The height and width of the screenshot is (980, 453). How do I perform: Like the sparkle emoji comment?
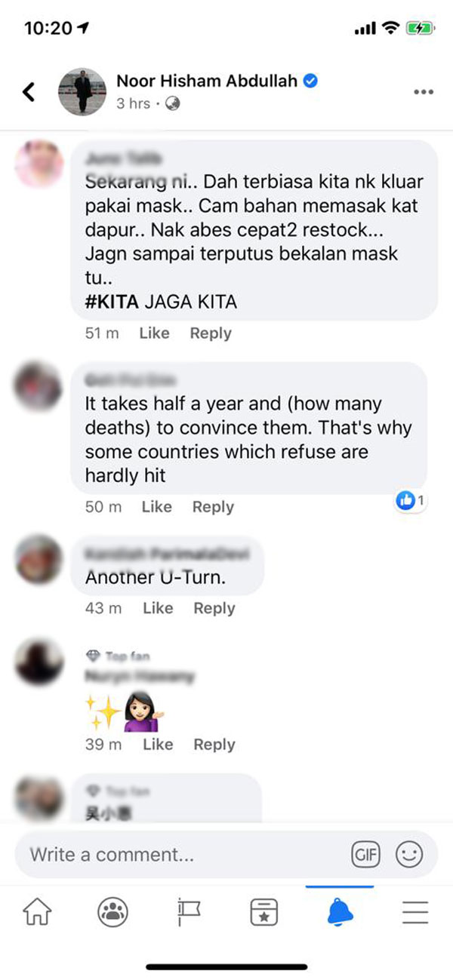pyautogui.click(x=158, y=745)
